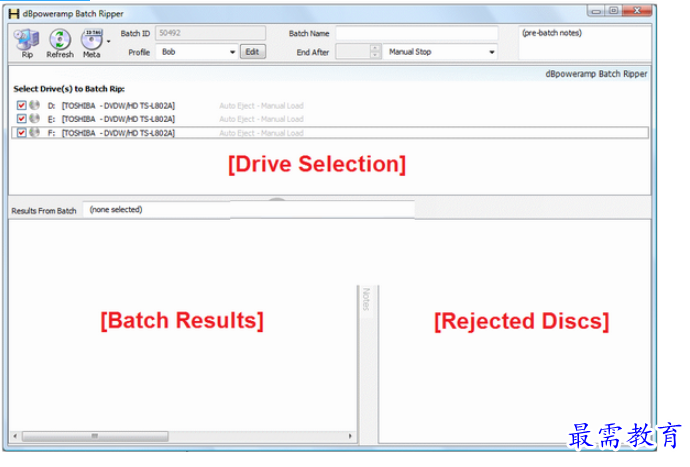Click the disc icon for drive D:
The width and height of the screenshot is (690, 467).
point(34,105)
